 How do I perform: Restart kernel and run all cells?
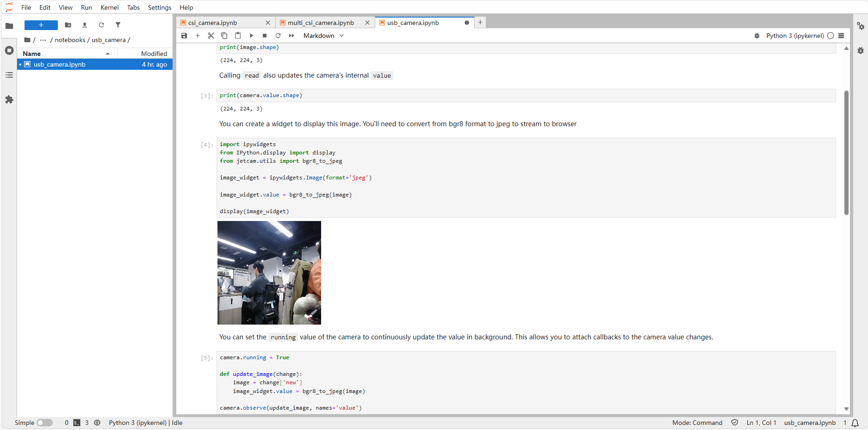point(291,36)
